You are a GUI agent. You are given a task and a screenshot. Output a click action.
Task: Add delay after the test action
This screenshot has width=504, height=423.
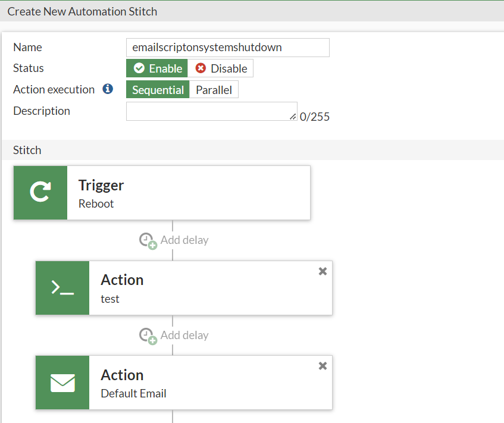pyautogui.click(x=184, y=336)
